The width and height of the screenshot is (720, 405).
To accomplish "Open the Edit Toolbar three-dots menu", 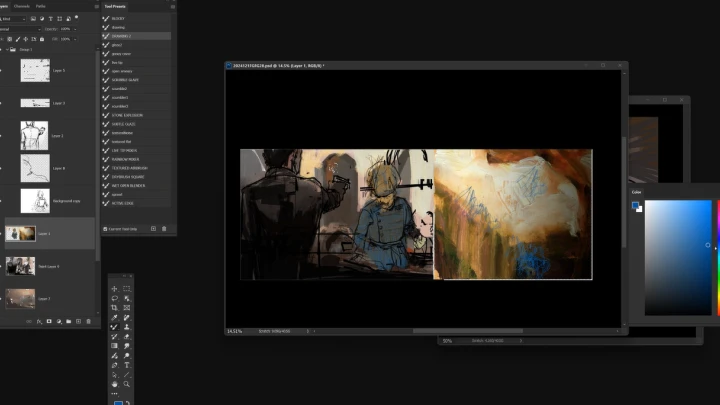I will [114, 394].
